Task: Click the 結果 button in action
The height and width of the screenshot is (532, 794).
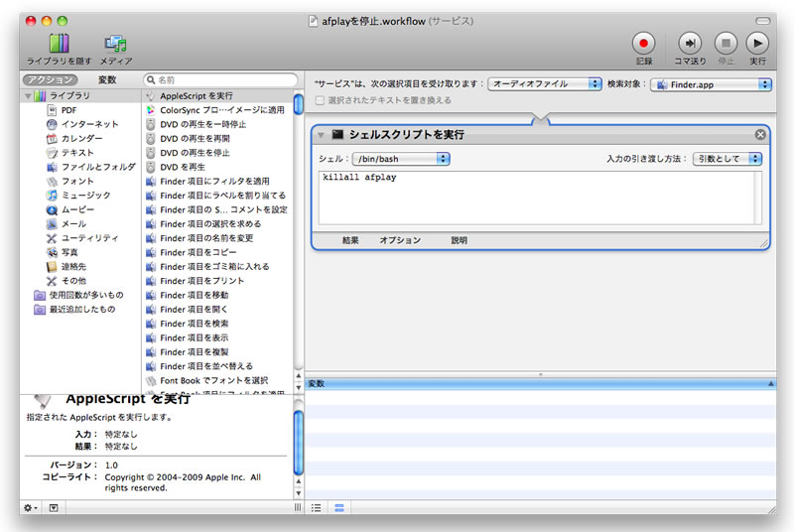Action: pyautogui.click(x=350, y=240)
